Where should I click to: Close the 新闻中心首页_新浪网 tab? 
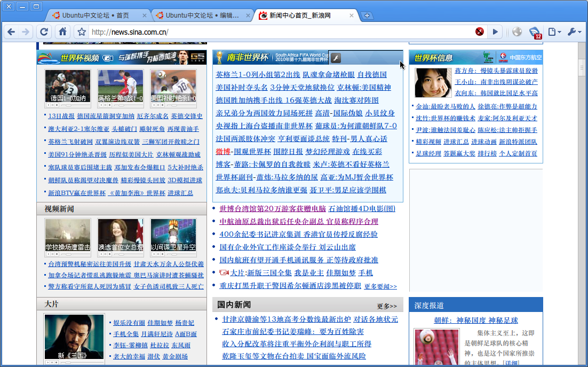(352, 15)
